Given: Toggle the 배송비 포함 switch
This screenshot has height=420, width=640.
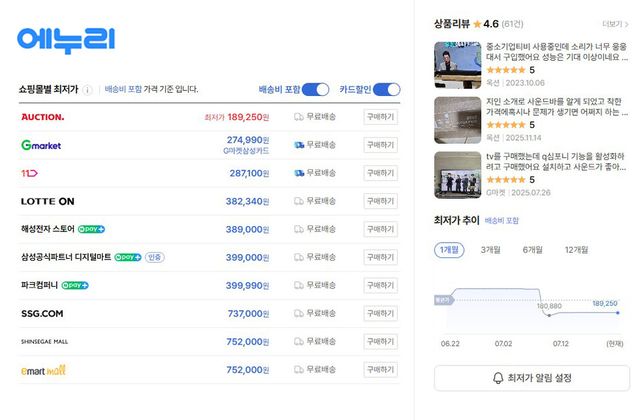Looking at the screenshot, I should 316,89.
